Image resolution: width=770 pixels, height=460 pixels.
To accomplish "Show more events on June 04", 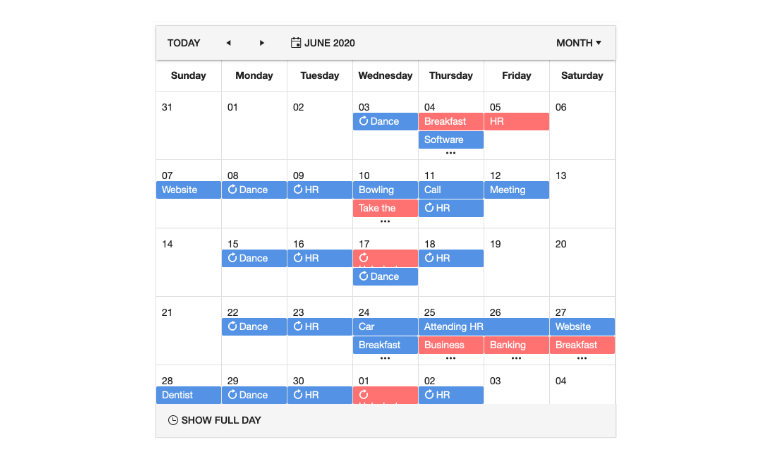I will click(450, 153).
